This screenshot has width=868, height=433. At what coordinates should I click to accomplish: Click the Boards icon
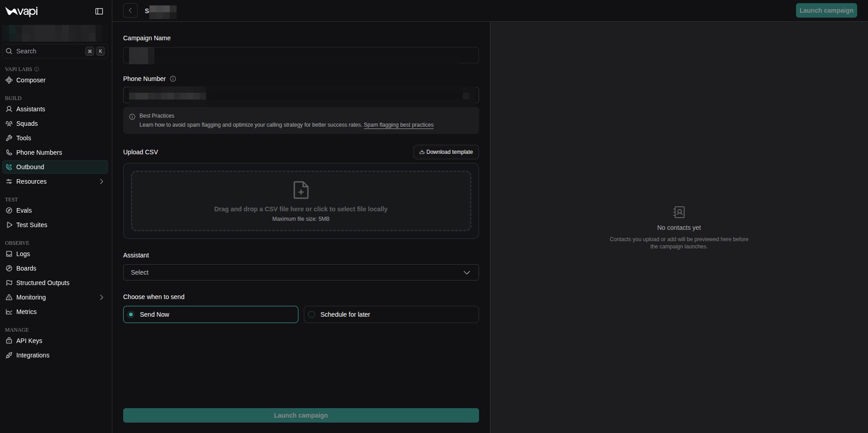tap(9, 268)
